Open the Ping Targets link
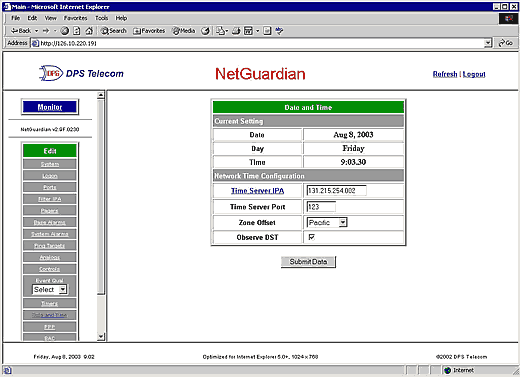Viewport: 520px width, 377px height. (50, 246)
